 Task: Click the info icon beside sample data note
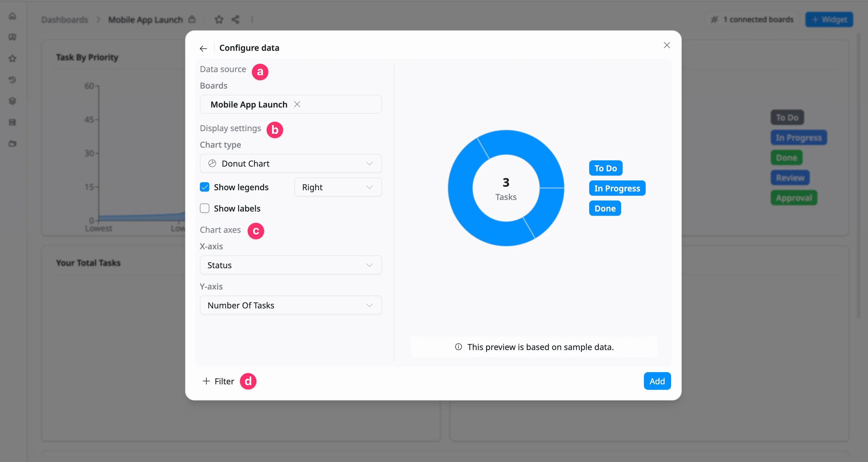pos(458,347)
